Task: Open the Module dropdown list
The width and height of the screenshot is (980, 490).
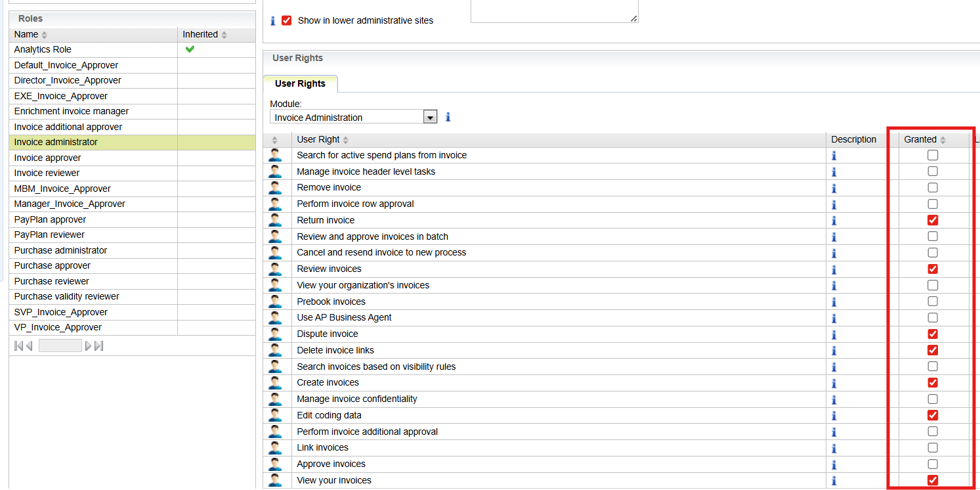Action: point(430,118)
